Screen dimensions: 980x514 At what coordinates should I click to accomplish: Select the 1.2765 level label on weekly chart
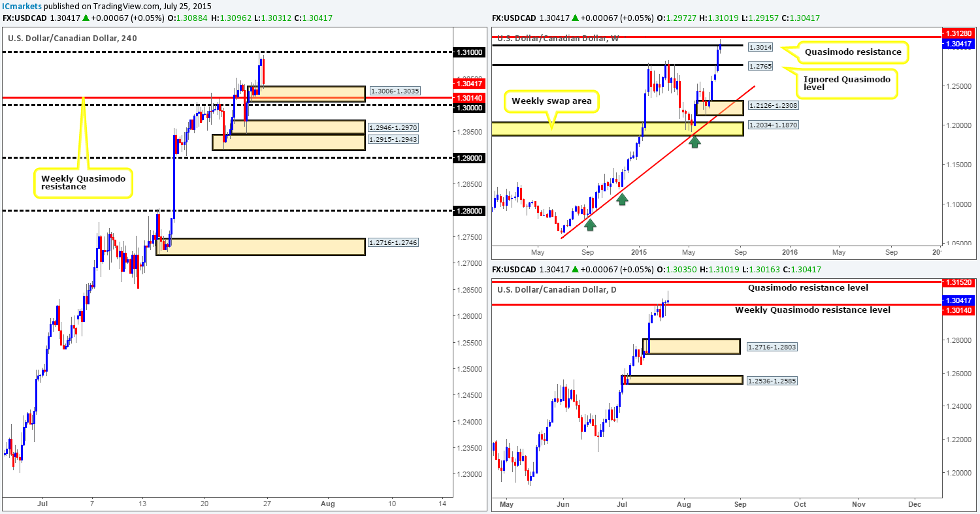[x=759, y=66]
